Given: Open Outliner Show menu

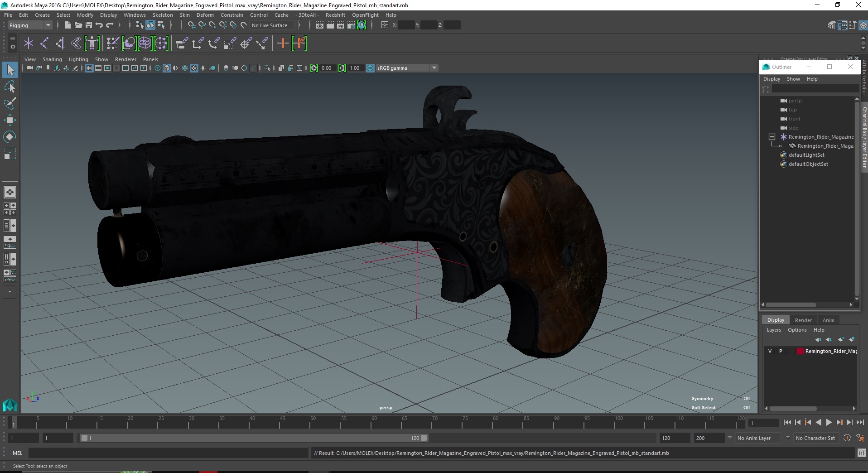Looking at the screenshot, I should [793, 79].
